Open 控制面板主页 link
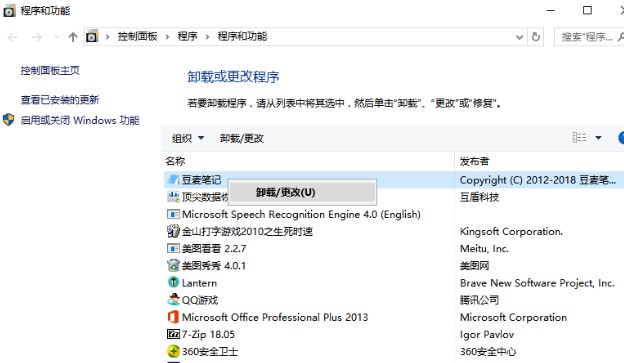The width and height of the screenshot is (624, 363). click(50, 70)
